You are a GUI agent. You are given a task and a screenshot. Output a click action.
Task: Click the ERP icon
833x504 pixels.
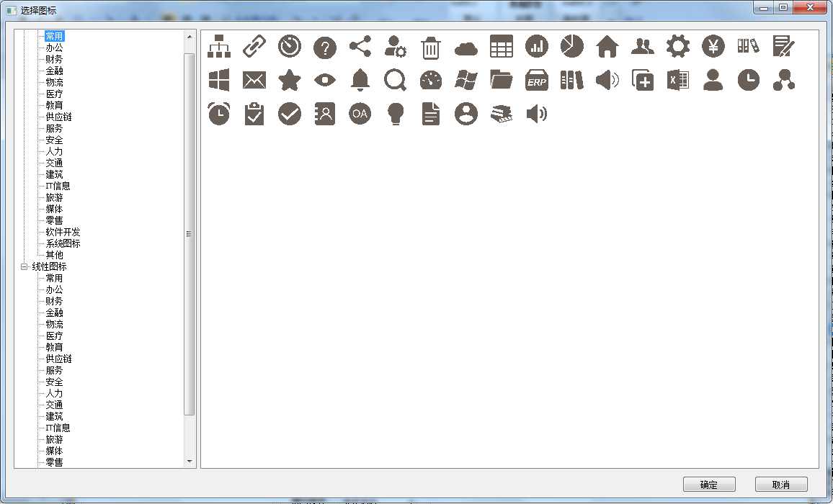point(537,80)
